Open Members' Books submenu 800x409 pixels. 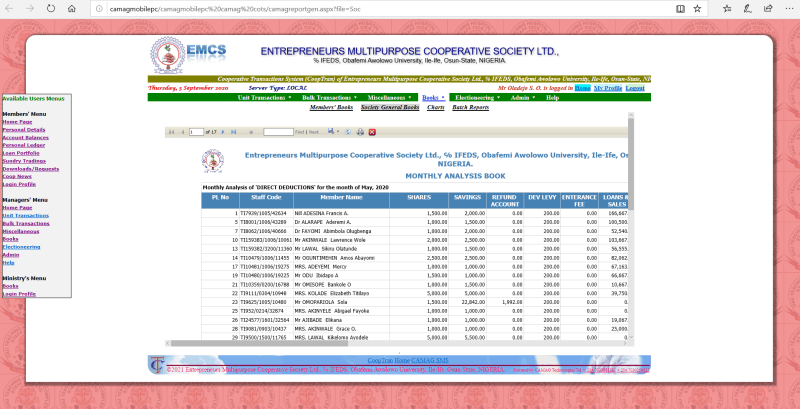coord(331,107)
